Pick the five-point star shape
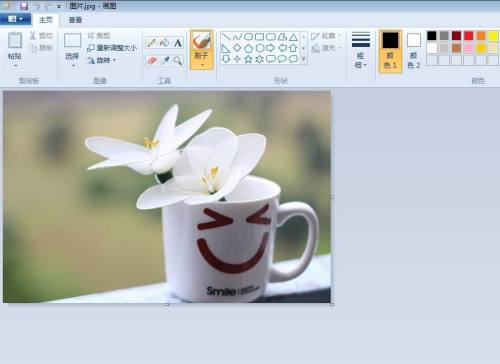 pos(248,59)
